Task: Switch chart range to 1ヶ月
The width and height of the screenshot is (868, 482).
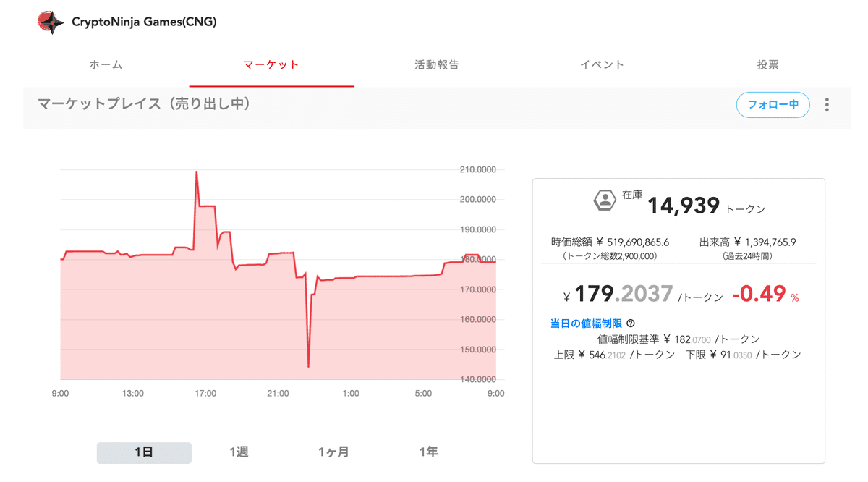Action: click(x=333, y=452)
